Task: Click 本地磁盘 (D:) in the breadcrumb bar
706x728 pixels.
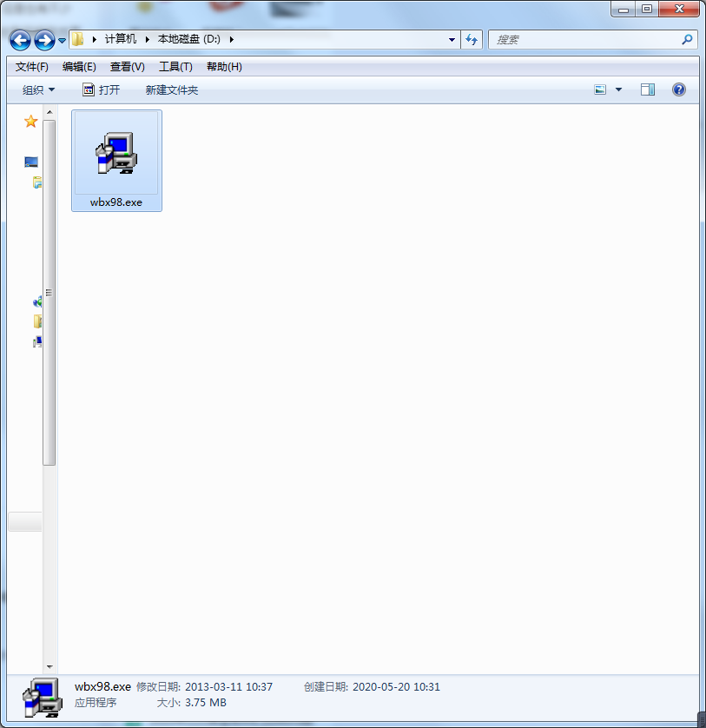Action: coord(188,39)
